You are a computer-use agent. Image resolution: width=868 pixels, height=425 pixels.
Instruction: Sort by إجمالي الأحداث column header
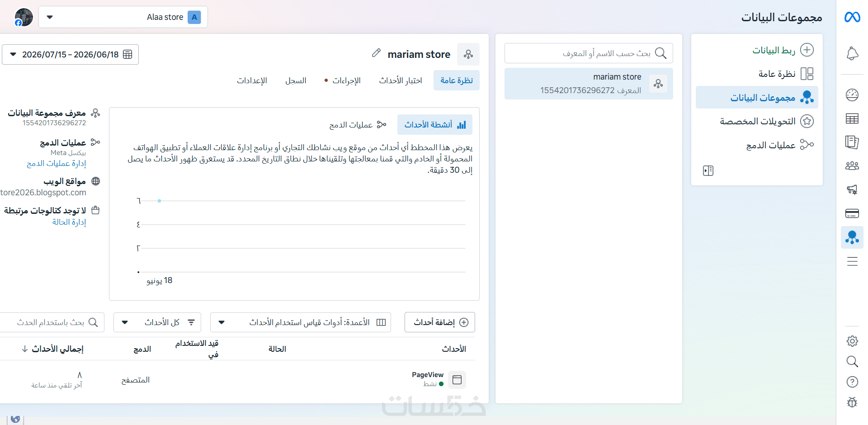click(x=53, y=349)
